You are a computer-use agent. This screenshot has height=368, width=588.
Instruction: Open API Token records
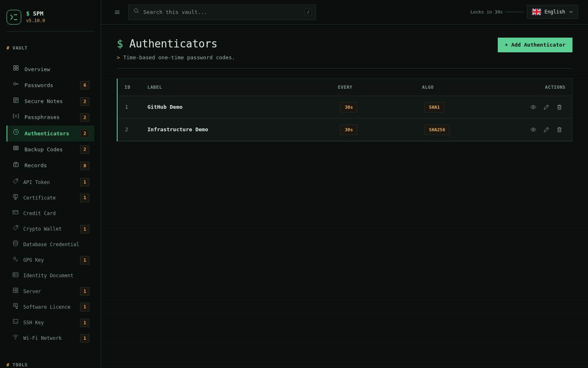click(51, 182)
